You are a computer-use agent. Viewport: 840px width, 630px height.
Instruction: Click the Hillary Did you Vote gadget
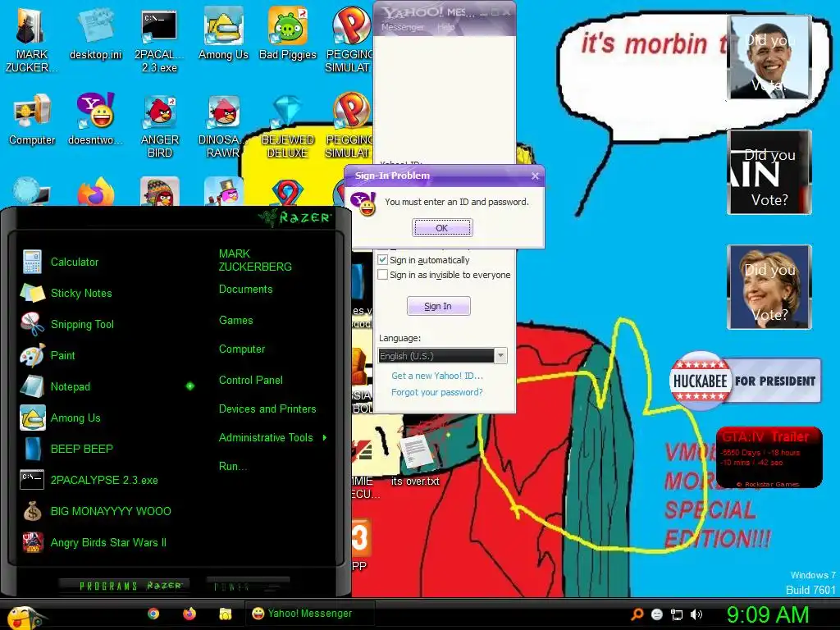769,286
